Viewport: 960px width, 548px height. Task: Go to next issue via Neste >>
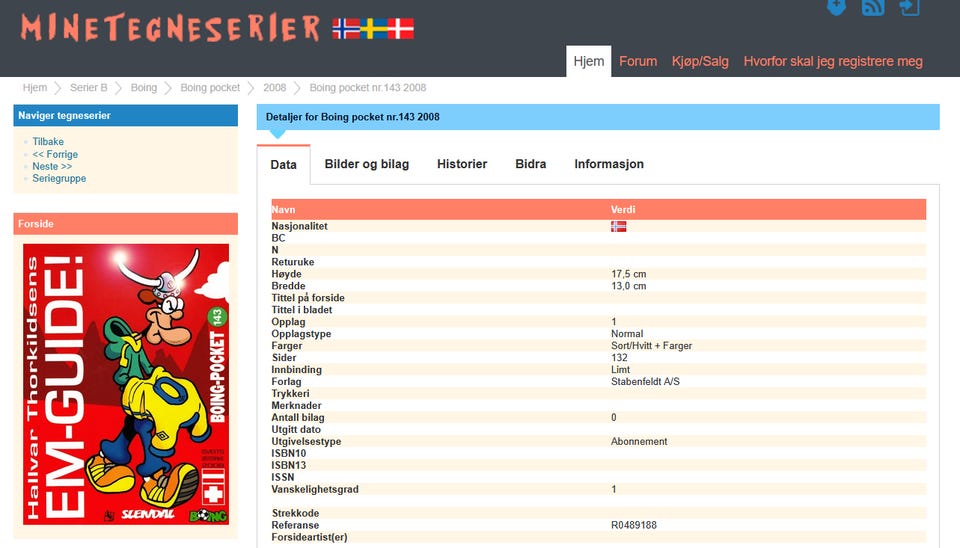[52, 167]
